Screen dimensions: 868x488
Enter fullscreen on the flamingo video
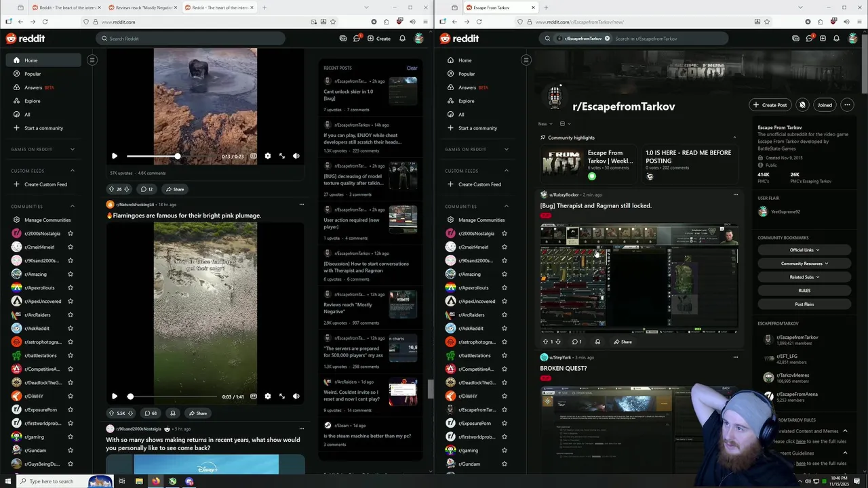coord(282,396)
